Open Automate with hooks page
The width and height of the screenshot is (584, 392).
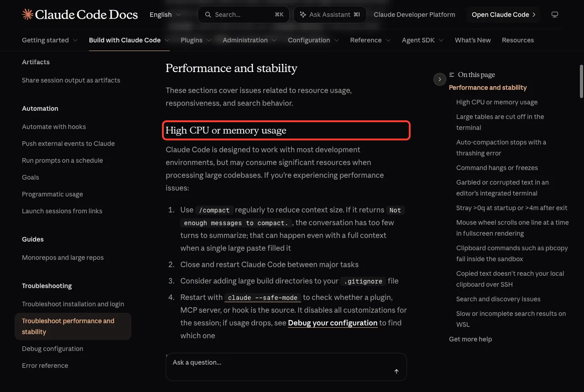(54, 127)
